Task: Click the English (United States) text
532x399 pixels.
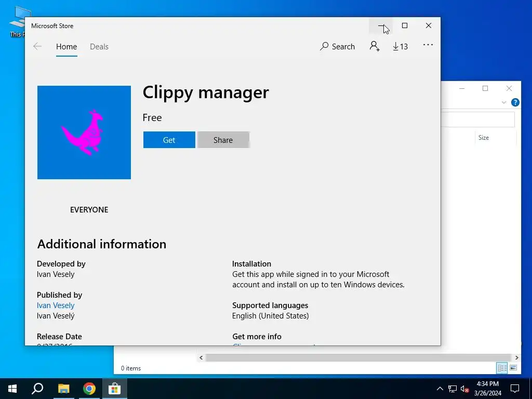Action: coord(270,316)
